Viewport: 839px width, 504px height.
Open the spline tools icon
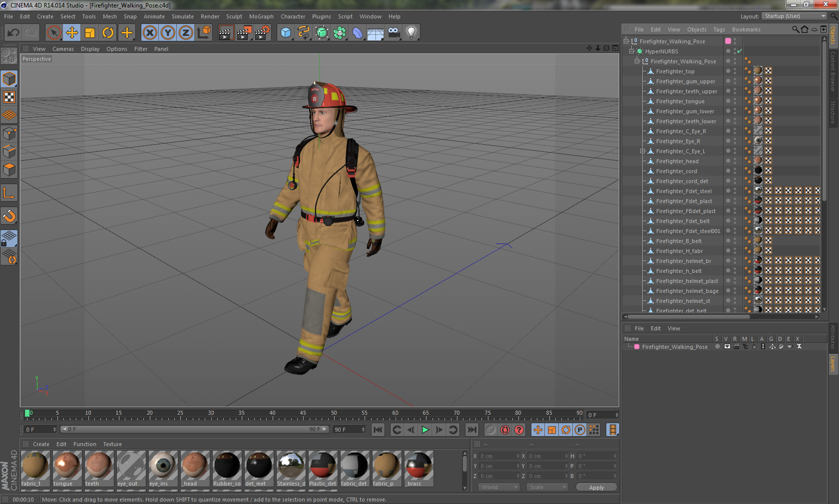(x=304, y=33)
